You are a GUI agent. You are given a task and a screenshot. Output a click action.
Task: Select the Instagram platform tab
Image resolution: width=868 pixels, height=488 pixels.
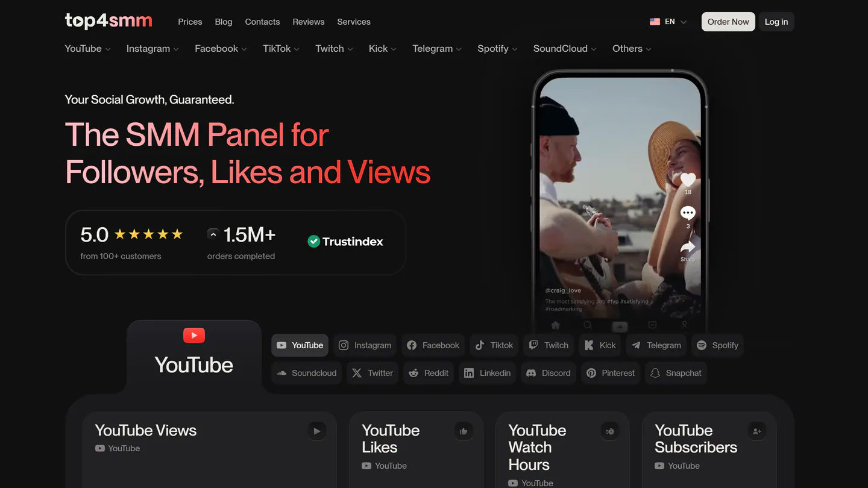pyautogui.click(x=365, y=345)
